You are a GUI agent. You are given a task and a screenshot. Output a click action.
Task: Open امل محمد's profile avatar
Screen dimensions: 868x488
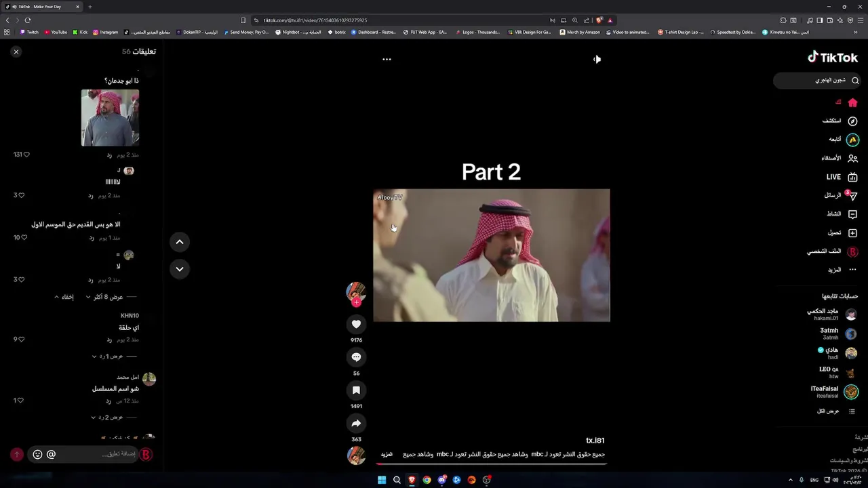149,379
